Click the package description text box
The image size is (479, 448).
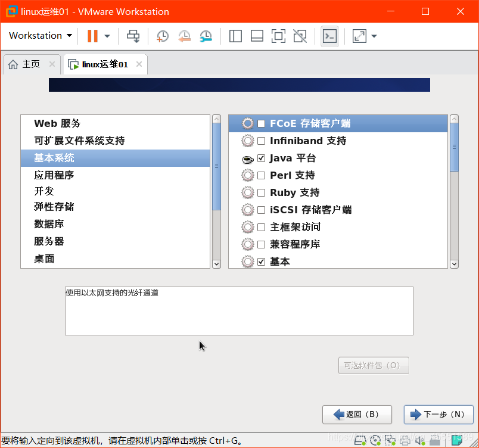(239, 311)
